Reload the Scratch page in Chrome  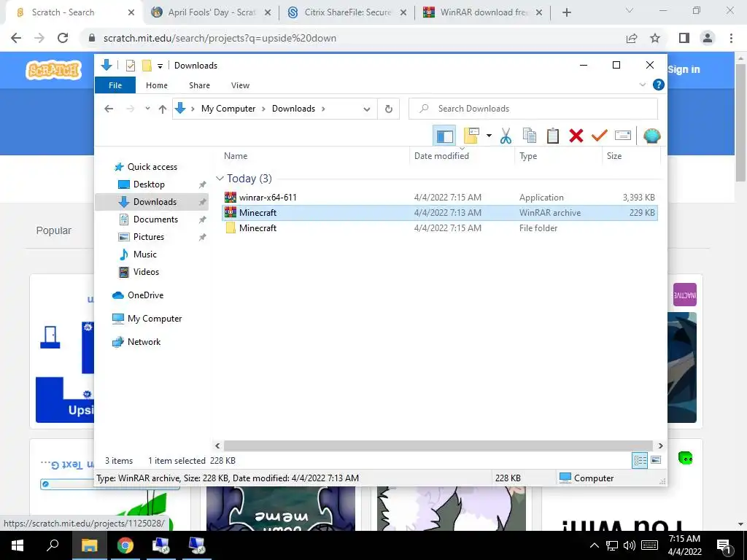[x=63, y=38]
